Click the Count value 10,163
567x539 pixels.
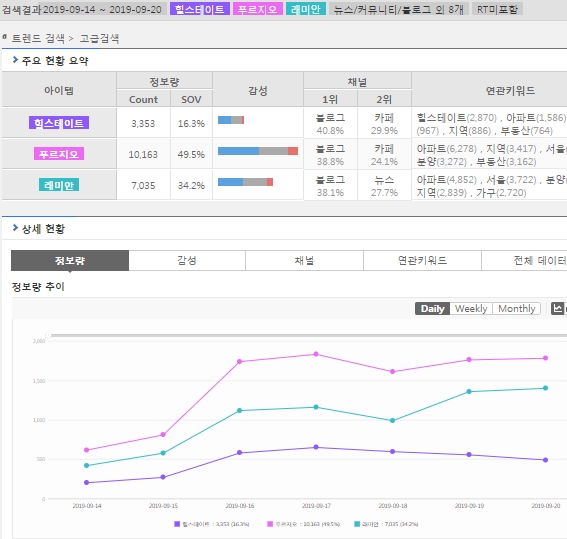click(143, 155)
